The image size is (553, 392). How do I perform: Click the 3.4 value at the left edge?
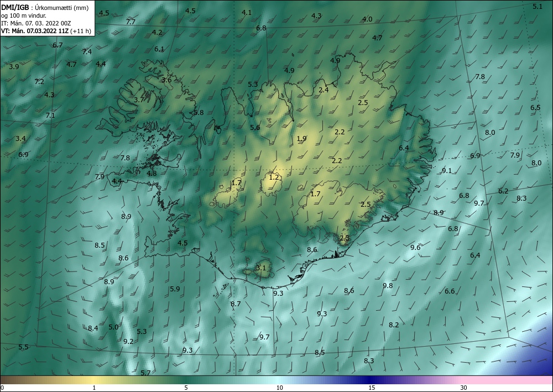21,139
